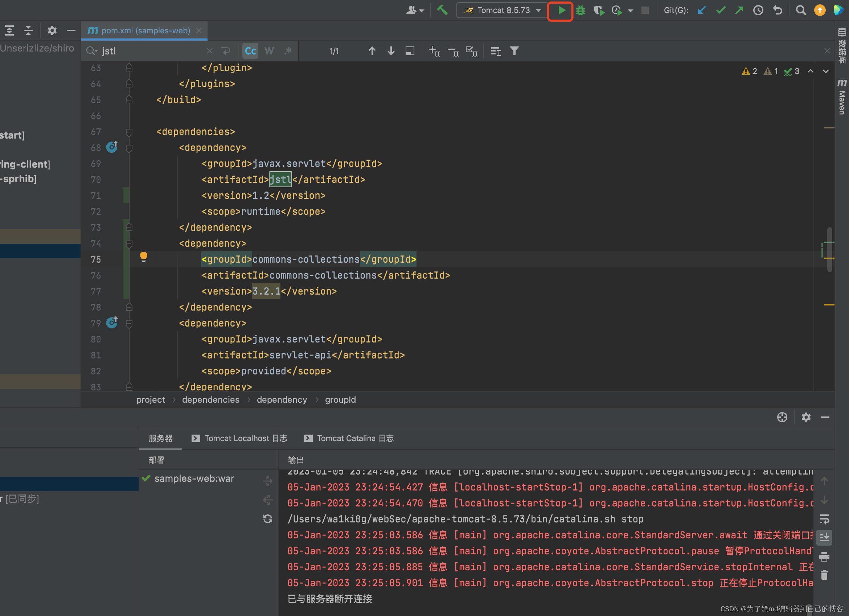Viewport: 849px width, 616px height.
Task: Close the find search bar
Action: pos(827,51)
